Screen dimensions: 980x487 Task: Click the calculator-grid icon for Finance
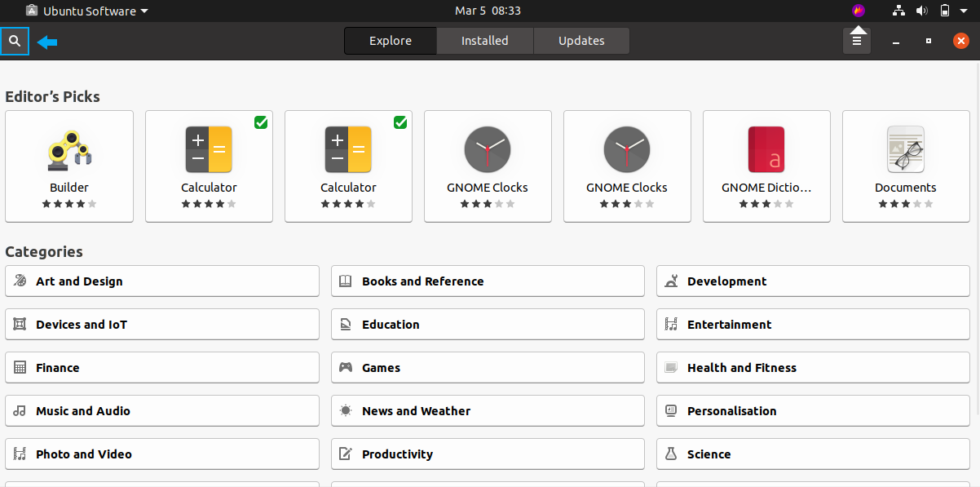tap(20, 368)
